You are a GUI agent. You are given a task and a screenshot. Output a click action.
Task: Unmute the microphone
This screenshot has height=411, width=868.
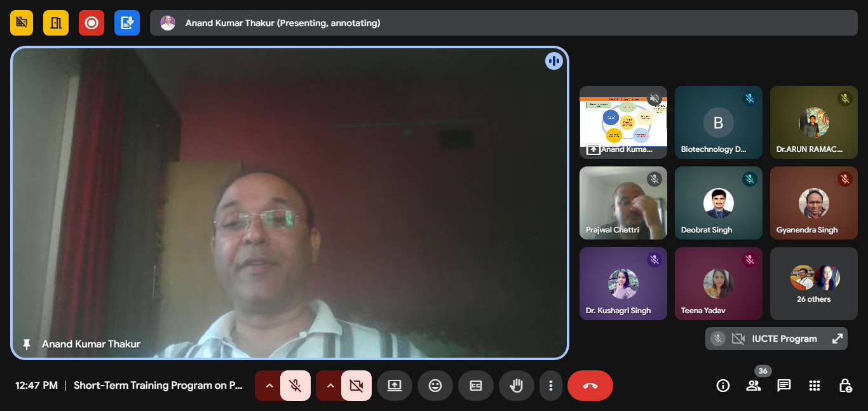click(295, 386)
